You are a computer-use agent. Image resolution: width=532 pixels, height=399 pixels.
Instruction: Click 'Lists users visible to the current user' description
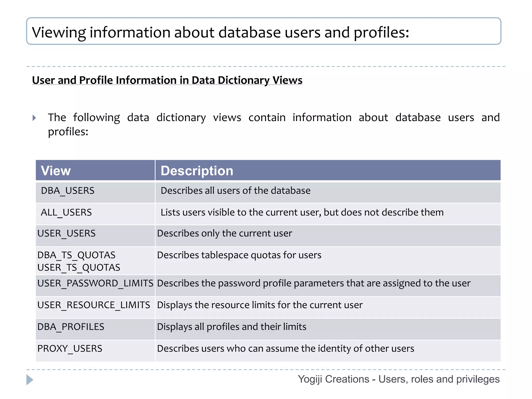click(302, 212)
